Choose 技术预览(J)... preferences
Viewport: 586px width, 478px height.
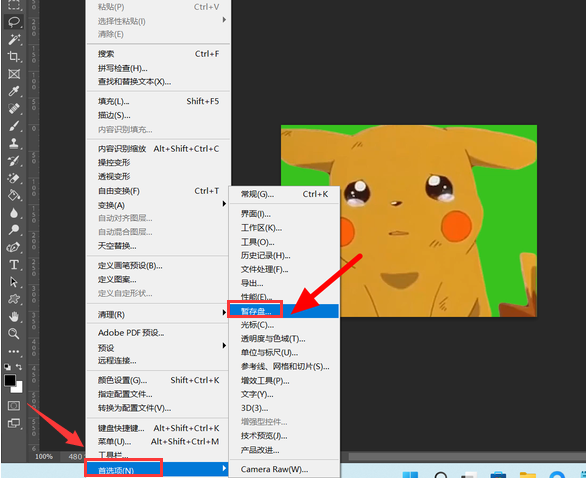pyautogui.click(x=284, y=436)
